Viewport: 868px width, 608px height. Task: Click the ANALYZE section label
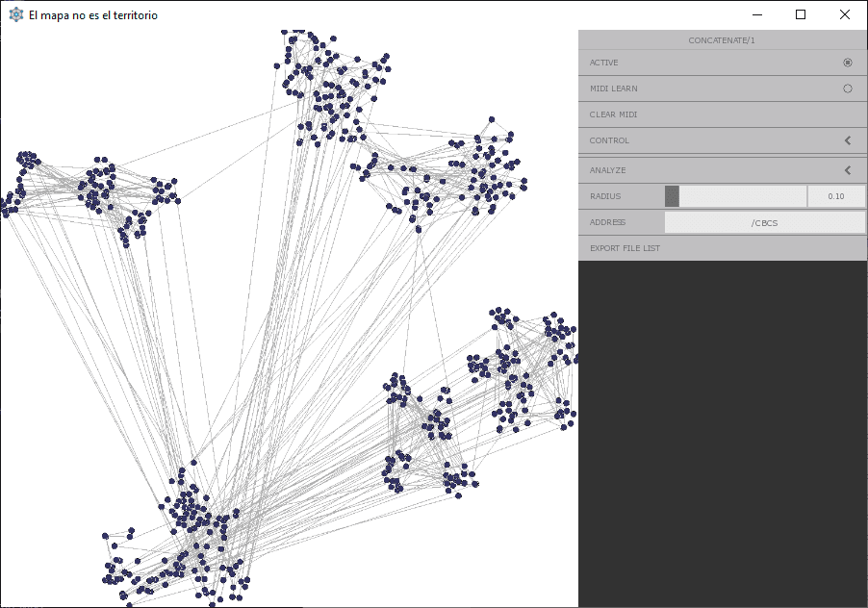(x=607, y=170)
